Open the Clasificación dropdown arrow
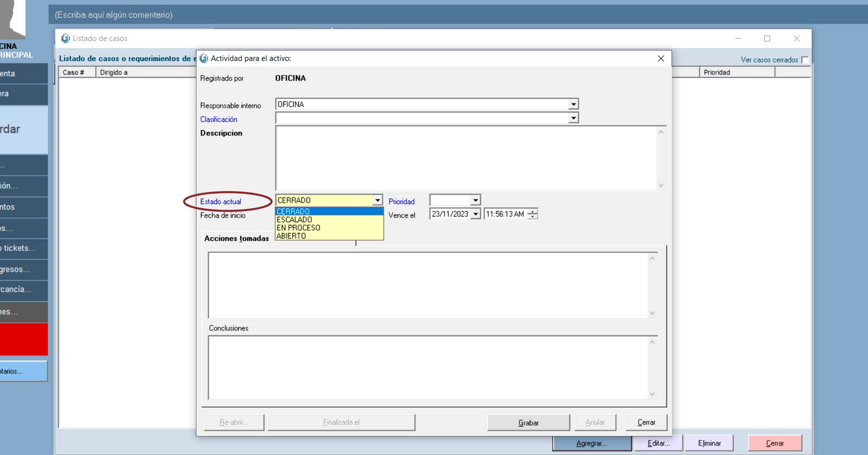The width and height of the screenshot is (868, 455). coord(573,118)
